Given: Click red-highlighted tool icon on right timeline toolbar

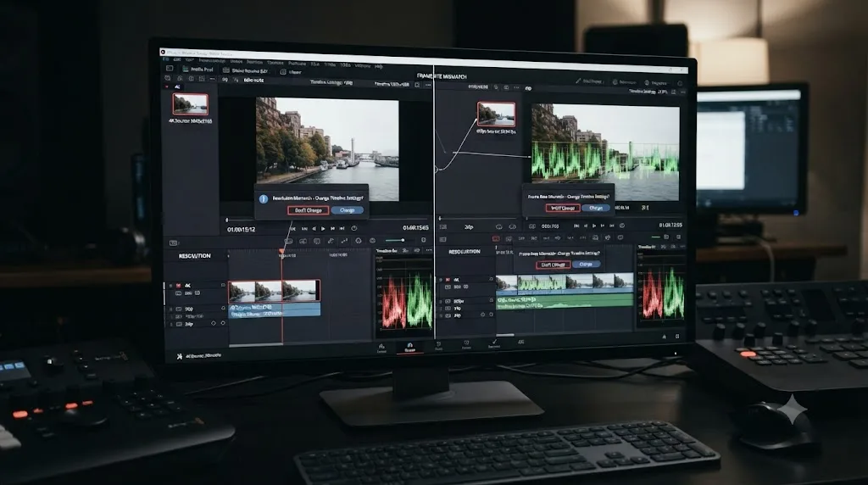Looking at the screenshot, I should click(x=496, y=238).
